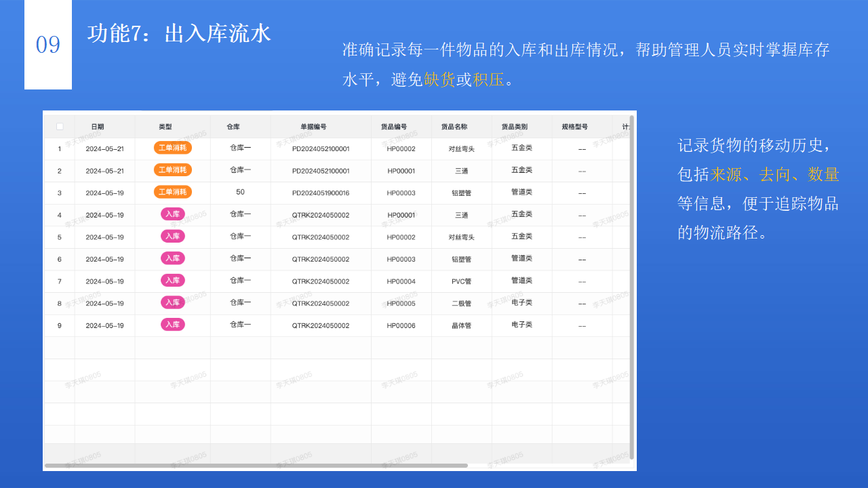The image size is (868, 488).
Task: Click the slide number 09 badge
Action: tap(47, 43)
